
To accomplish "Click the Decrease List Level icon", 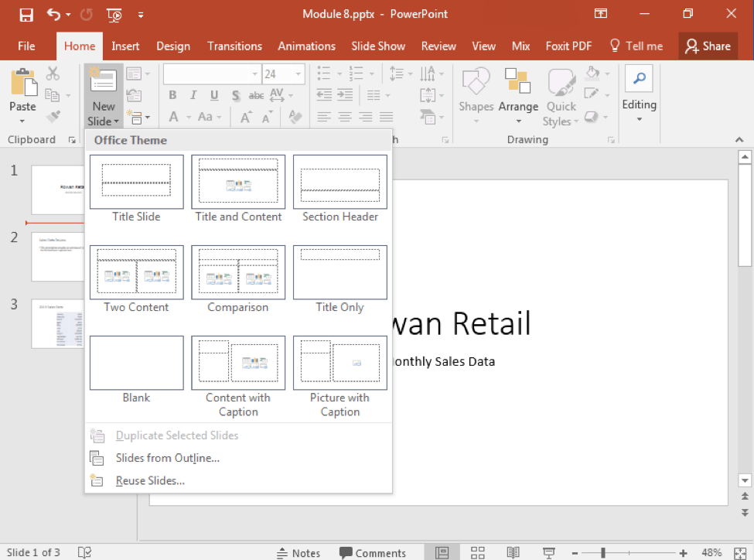I will click(324, 95).
